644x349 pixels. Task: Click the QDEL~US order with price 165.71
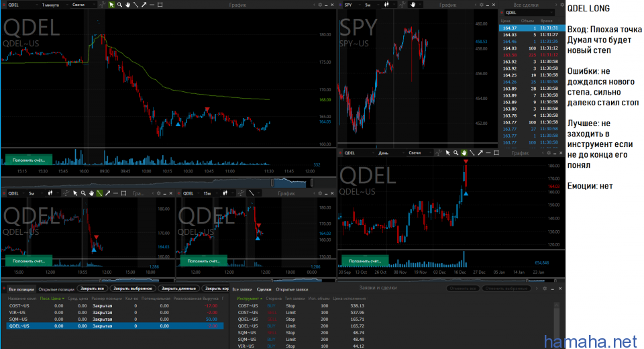pyautogui.click(x=301, y=319)
